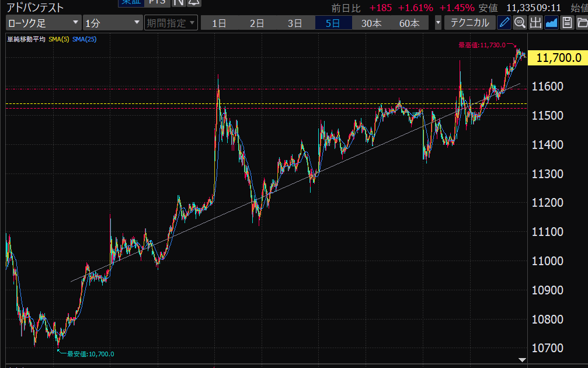
Task: Click the 最高値:11,730.0 high marker
Action: point(482,45)
